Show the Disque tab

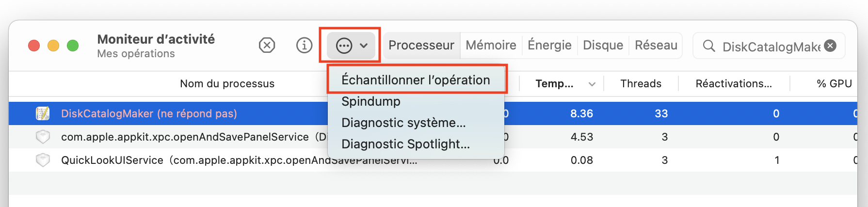point(603,46)
